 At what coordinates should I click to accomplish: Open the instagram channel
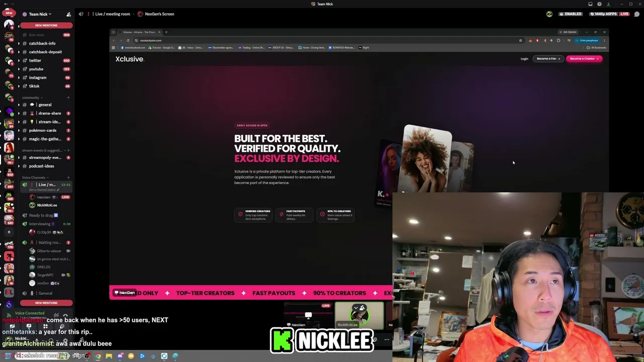click(x=45, y=77)
